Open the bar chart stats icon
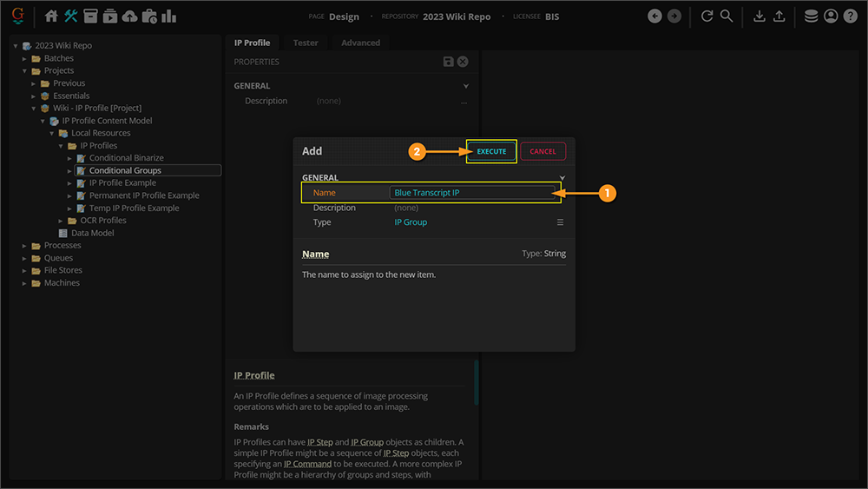The height and width of the screenshot is (489, 868). pyautogui.click(x=168, y=16)
